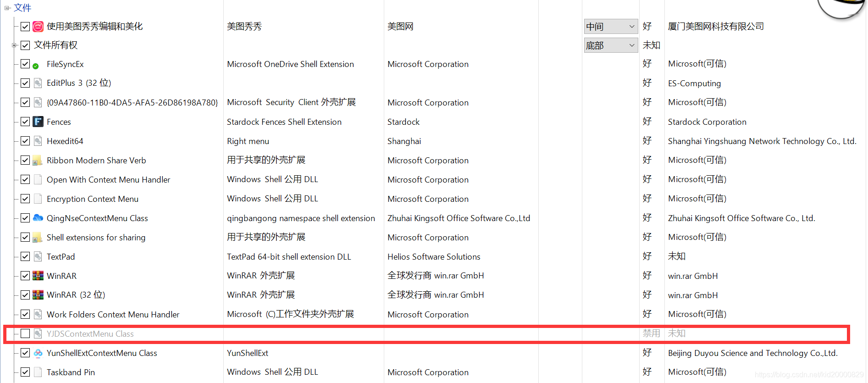The width and height of the screenshot is (868, 383).
Task: Click the Hexedit64 entry icon
Action: pos(38,141)
